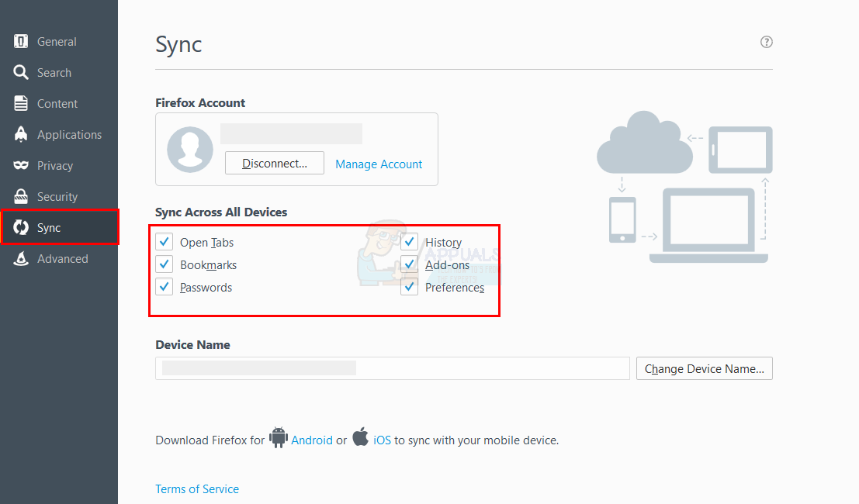Click the Privacy mask icon

(x=21, y=166)
